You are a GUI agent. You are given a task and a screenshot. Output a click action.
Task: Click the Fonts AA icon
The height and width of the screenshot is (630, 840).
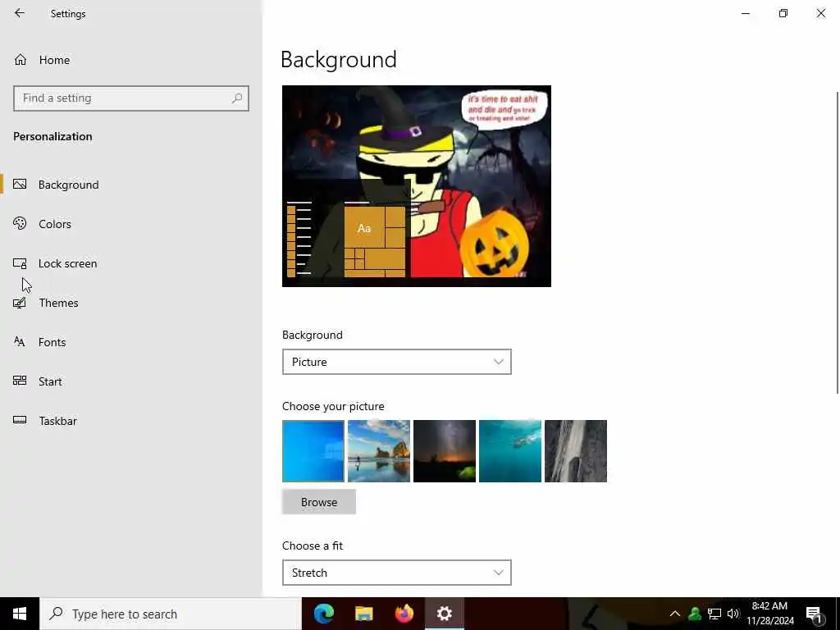click(20, 341)
